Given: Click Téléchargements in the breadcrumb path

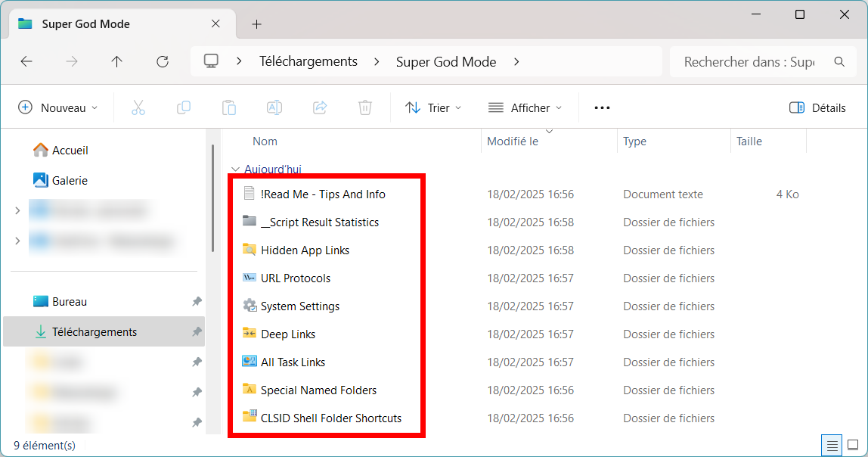Looking at the screenshot, I should click(308, 61).
